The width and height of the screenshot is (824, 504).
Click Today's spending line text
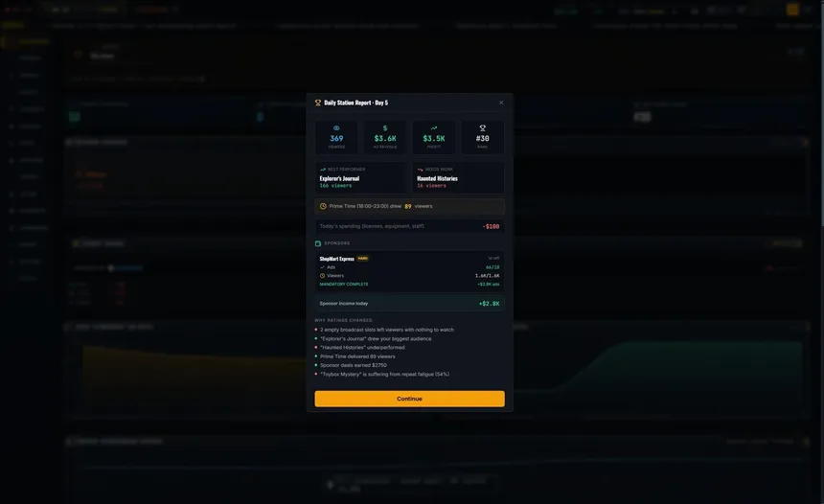372,226
